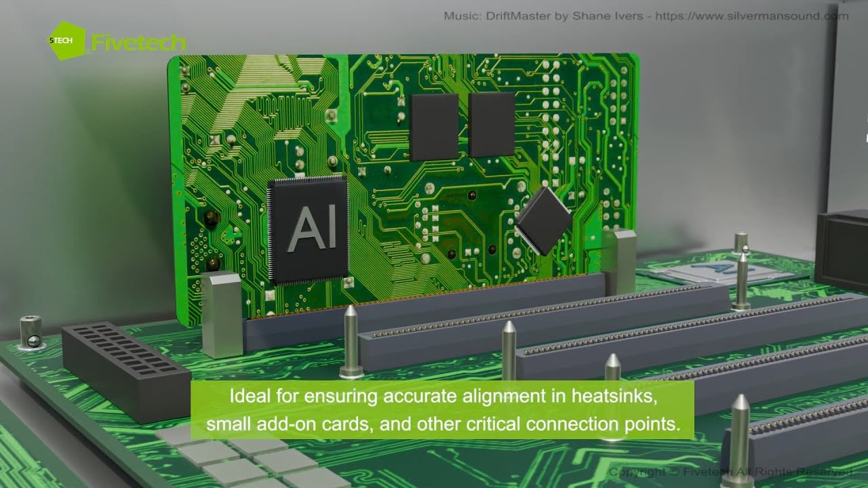Click the caption line mentioning "small add-on cards"
Viewport: 868px width, 488px height.
coord(443,424)
